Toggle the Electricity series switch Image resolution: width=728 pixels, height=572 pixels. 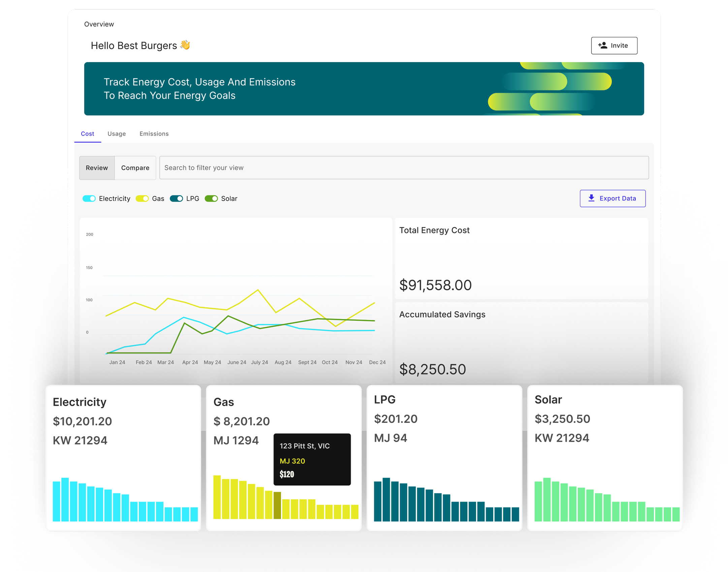[x=89, y=198]
